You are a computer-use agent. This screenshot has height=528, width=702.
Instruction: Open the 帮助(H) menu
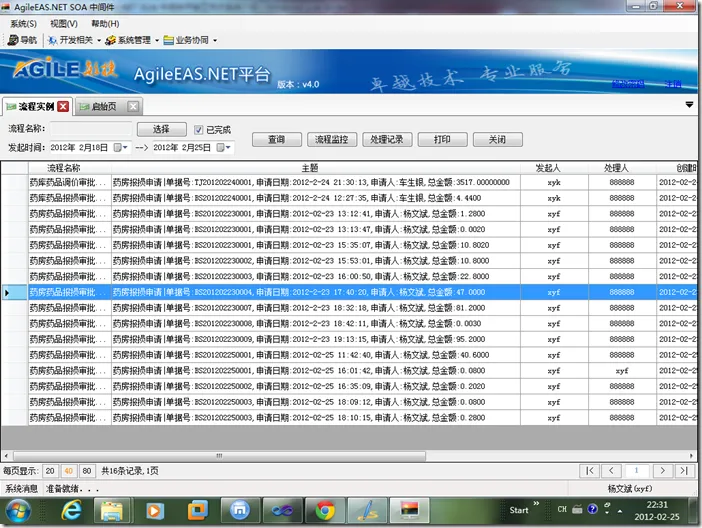pyautogui.click(x=105, y=24)
